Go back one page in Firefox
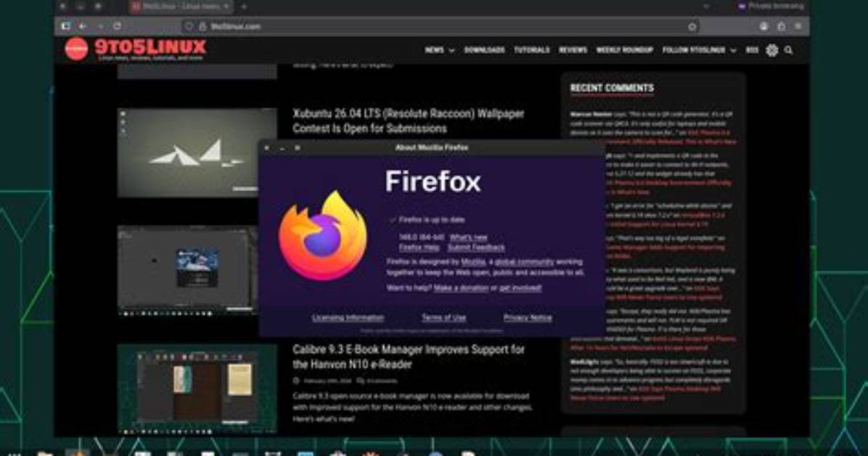The image size is (868, 456). tap(83, 26)
